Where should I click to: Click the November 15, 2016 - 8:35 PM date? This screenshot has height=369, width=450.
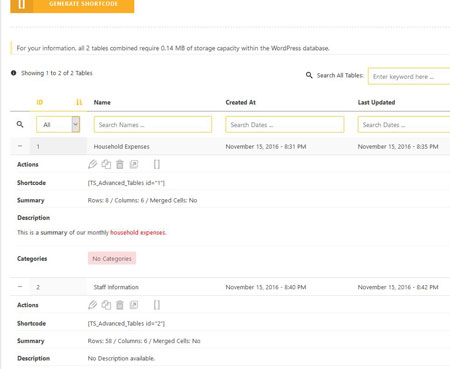click(x=398, y=146)
